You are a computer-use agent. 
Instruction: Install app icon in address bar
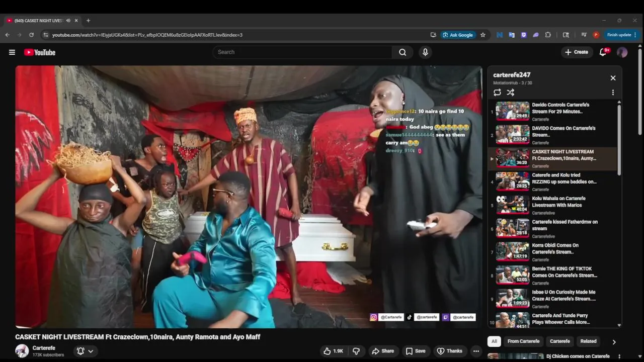(433, 35)
